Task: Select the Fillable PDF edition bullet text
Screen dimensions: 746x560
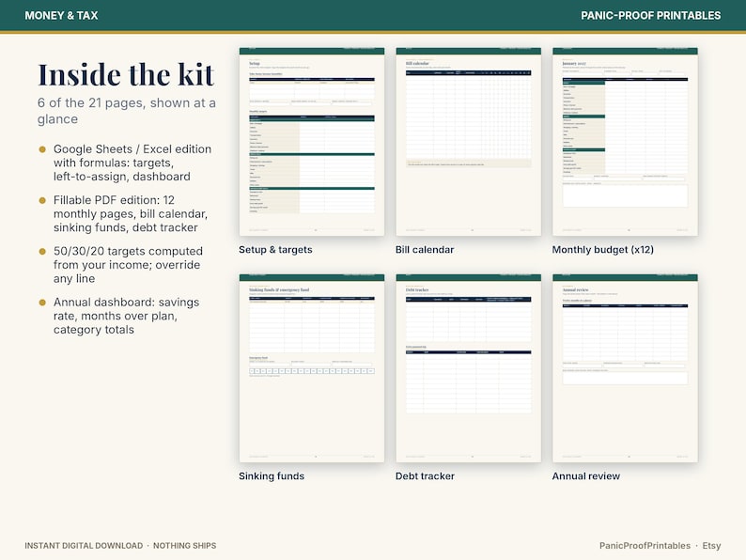Action: [131, 213]
